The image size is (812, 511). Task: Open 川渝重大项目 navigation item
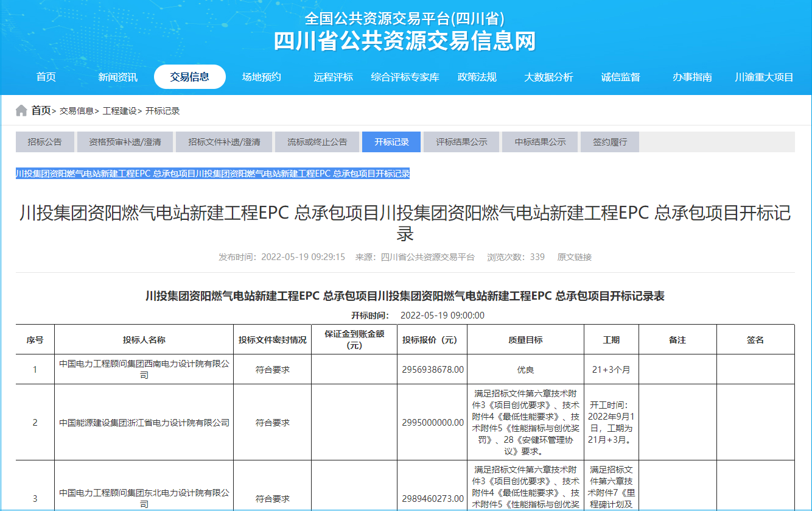[764, 77]
